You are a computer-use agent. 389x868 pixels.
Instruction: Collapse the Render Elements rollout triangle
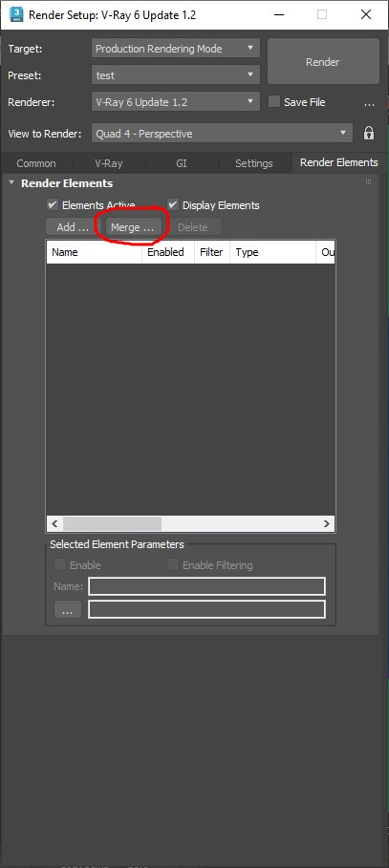coord(11,182)
